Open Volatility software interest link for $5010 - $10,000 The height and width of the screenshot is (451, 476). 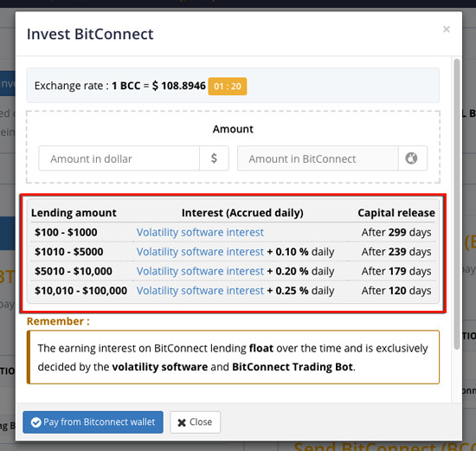[200, 271]
